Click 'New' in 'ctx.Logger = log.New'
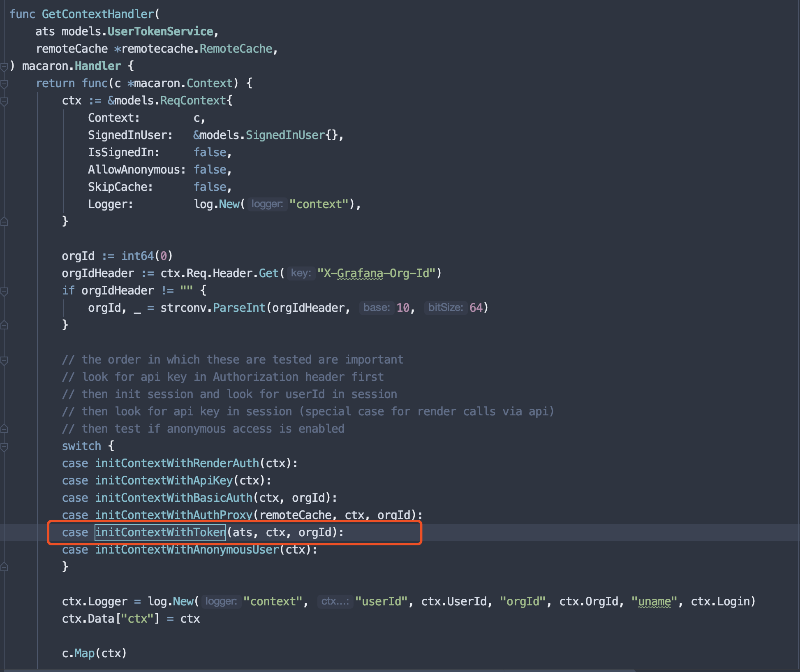Image resolution: width=800 pixels, height=672 pixels. click(x=183, y=601)
